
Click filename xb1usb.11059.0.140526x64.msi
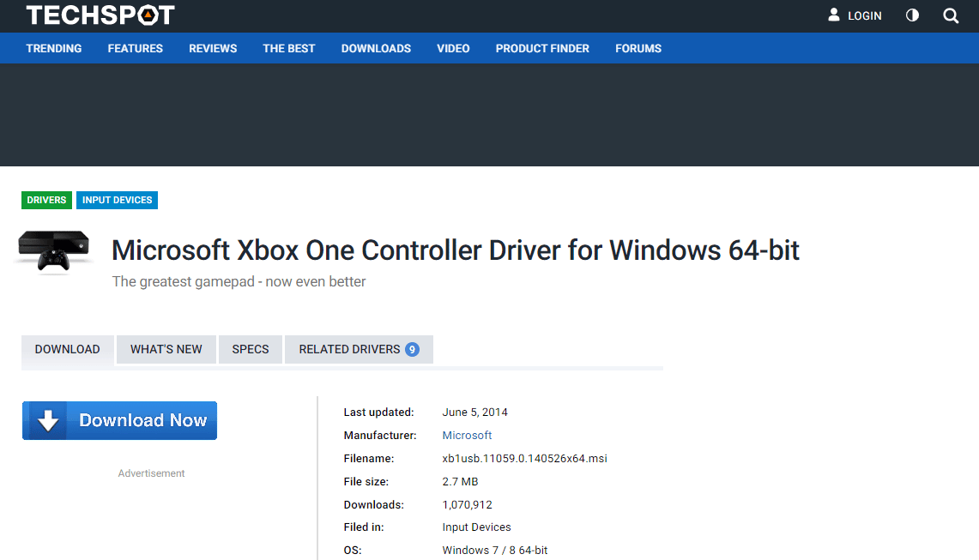coord(524,458)
